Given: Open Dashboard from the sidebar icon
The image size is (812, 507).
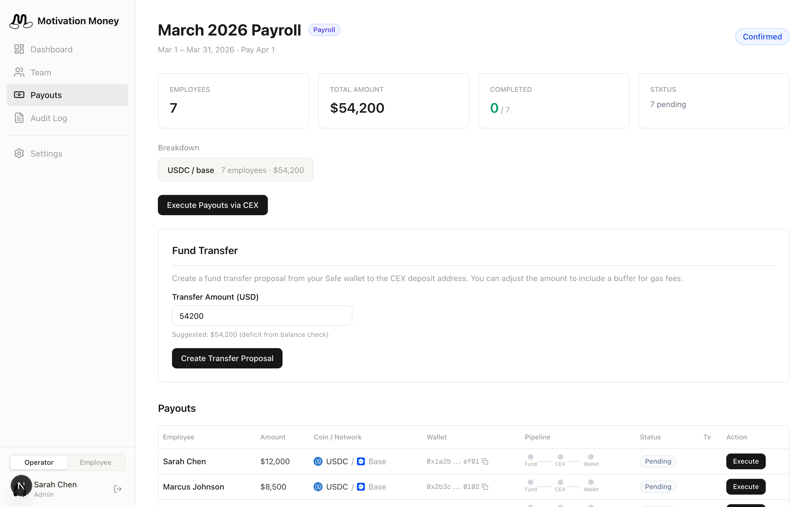Looking at the screenshot, I should (x=19, y=49).
